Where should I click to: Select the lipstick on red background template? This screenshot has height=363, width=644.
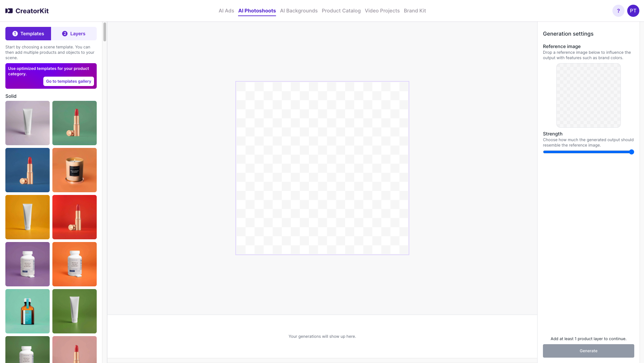click(75, 217)
